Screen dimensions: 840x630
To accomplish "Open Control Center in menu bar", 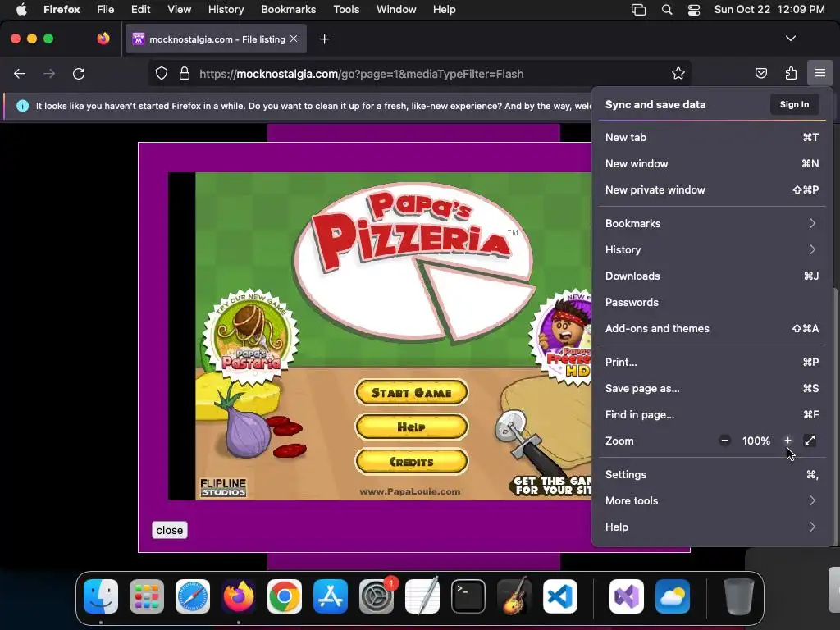I will tap(694, 10).
